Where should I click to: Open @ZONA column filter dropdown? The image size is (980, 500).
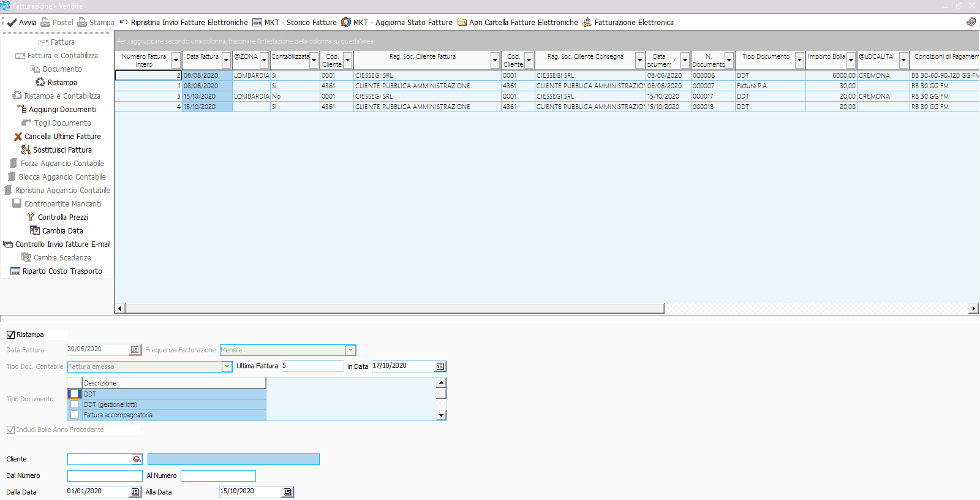pos(265,60)
